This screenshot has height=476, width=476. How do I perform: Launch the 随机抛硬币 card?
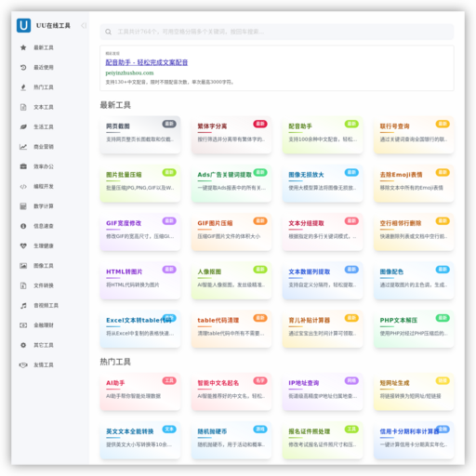click(231, 440)
